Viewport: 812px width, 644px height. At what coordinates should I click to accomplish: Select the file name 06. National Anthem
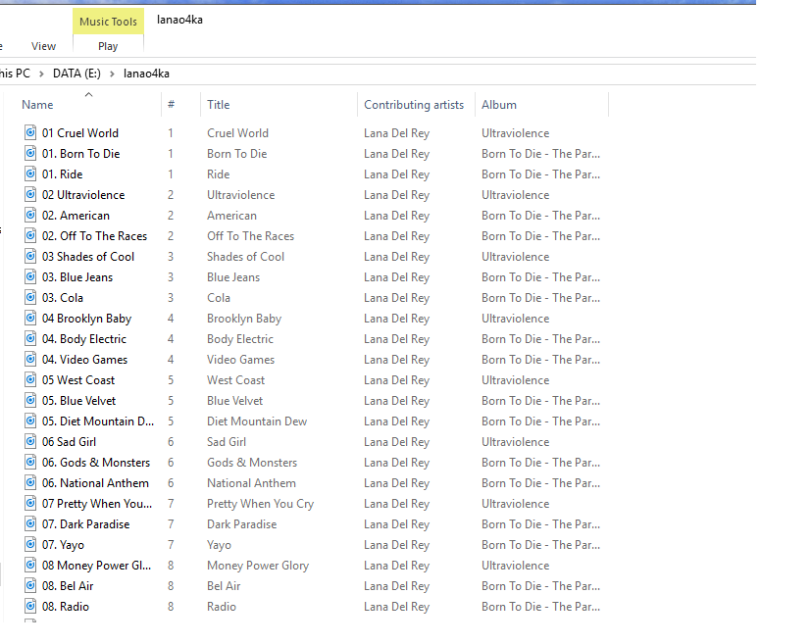pos(95,483)
